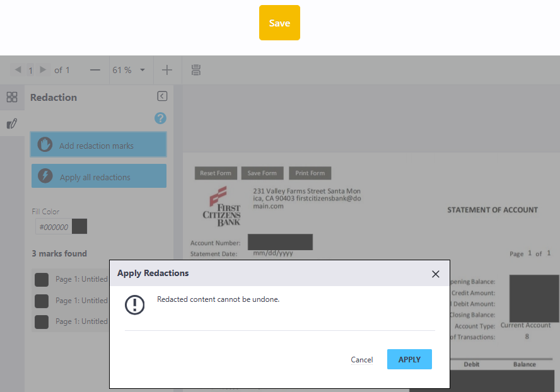560x392 pixels.
Task: Toggle continuous page scroll icon
Action: pos(196,70)
